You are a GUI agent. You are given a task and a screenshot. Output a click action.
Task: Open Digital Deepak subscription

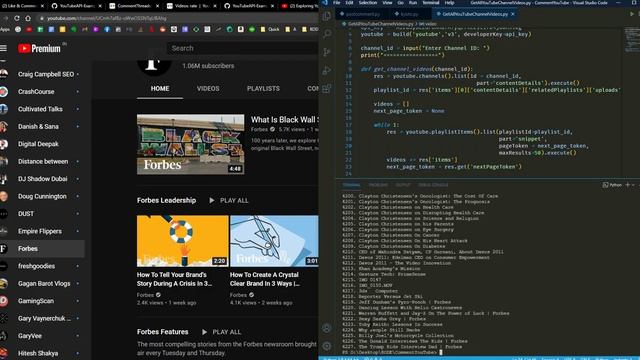pyautogui.click(x=42, y=144)
